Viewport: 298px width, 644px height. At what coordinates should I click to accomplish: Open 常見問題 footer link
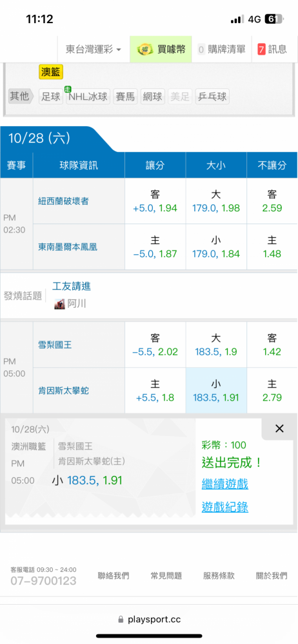point(166,576)
